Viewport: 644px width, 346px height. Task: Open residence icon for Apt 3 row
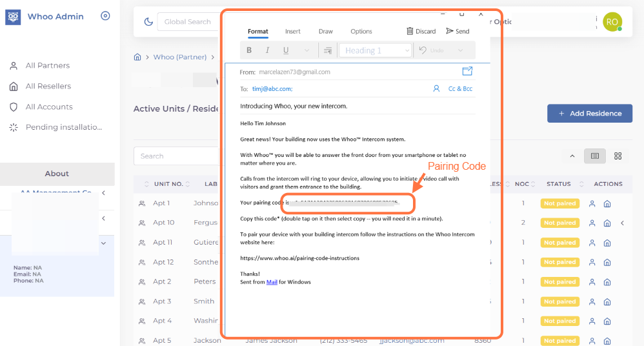point(607,301)
